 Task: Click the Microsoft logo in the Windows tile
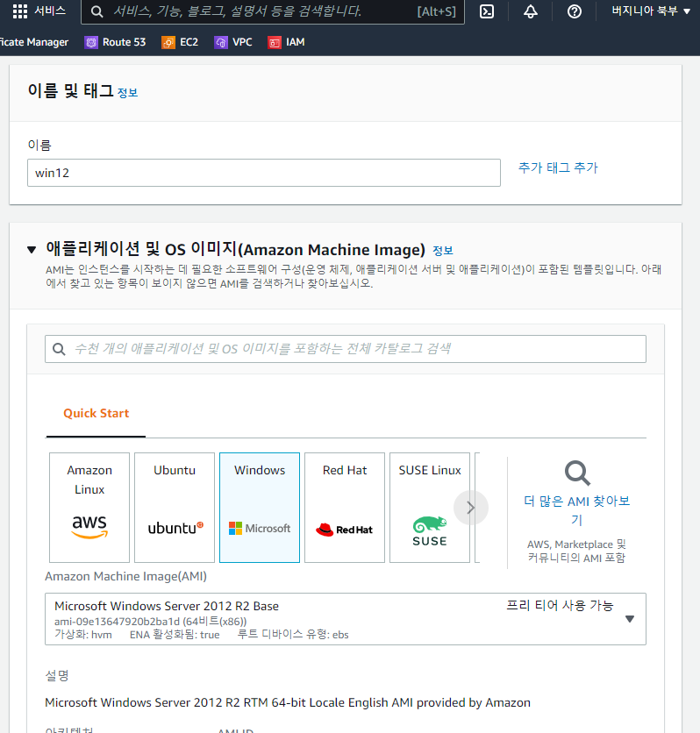pyautogui.click(x=260, y=528)
